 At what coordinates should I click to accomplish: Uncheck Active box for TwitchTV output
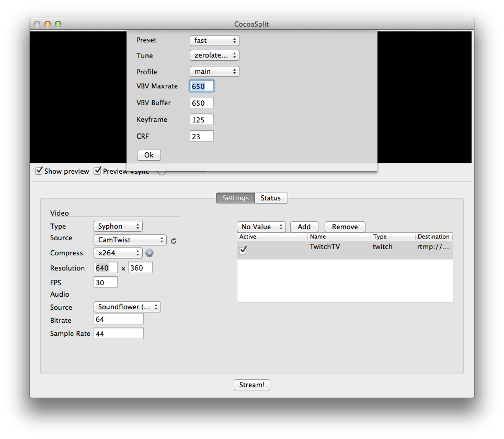click(x=243, y=251)
